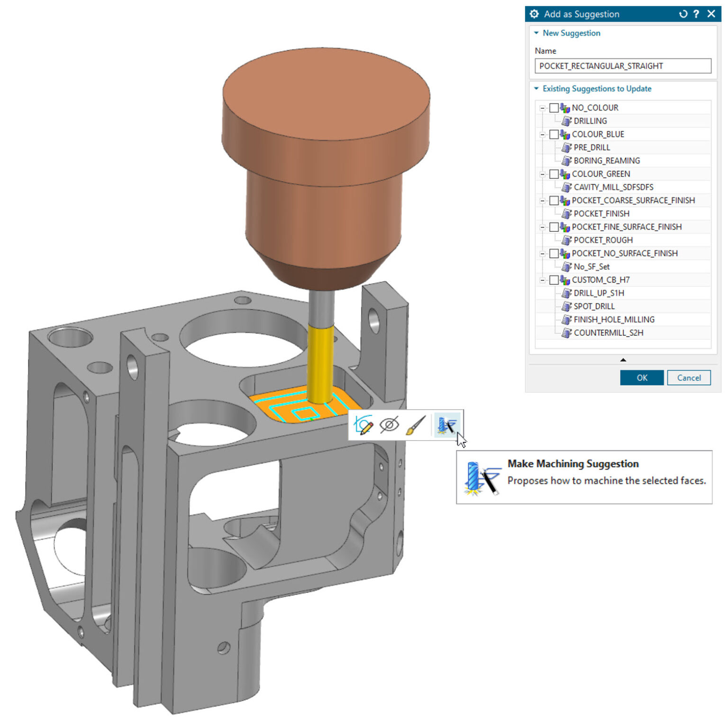
Task: Click the COLOUR_GREEN group icon
Action: pyautogui.click(x=566, y=174)
